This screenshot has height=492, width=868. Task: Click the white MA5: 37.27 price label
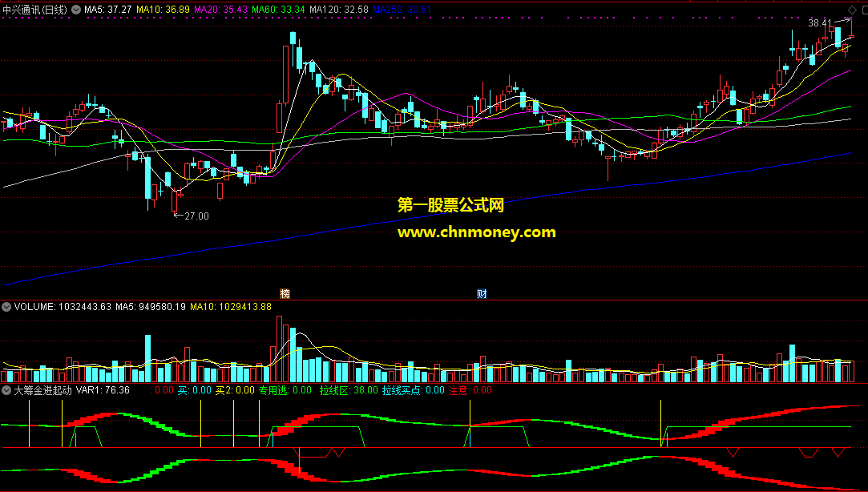108,10
